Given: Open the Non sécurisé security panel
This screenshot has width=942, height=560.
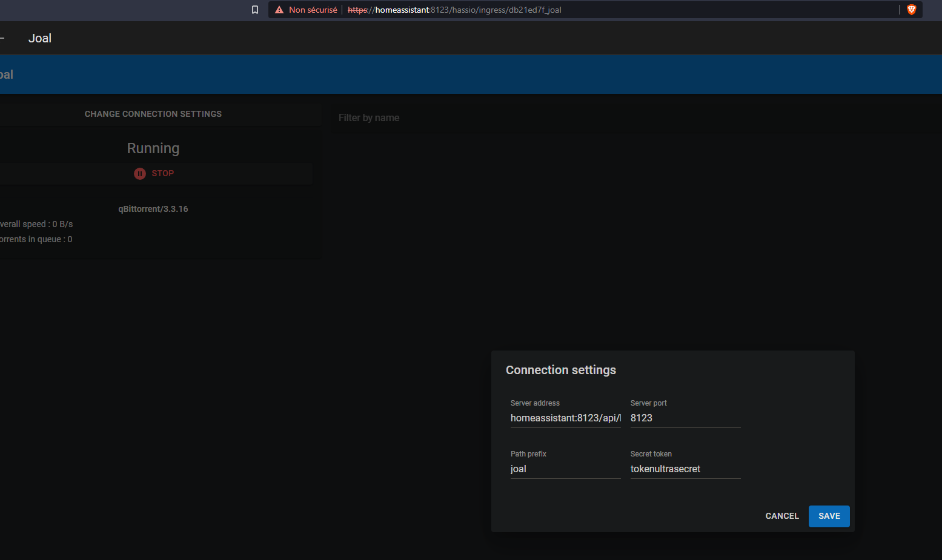Looking at the screenshot, I should pyautogui.click(x=313, y=10).
